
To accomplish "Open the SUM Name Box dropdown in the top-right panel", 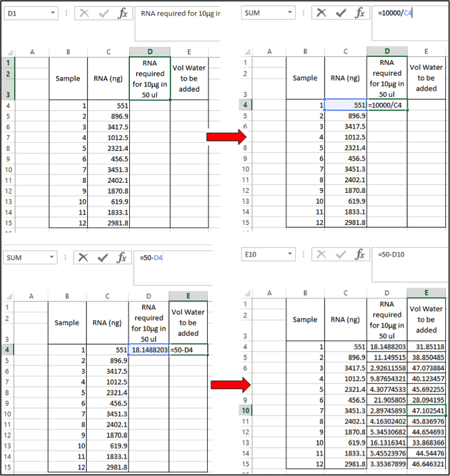I will (x=290, y=13).
